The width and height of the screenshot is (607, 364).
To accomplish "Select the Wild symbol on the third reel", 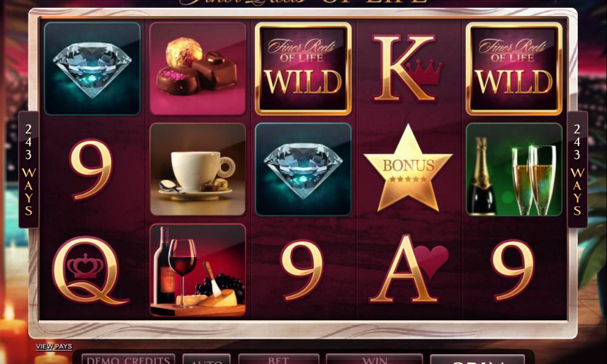I will point(303,69).
